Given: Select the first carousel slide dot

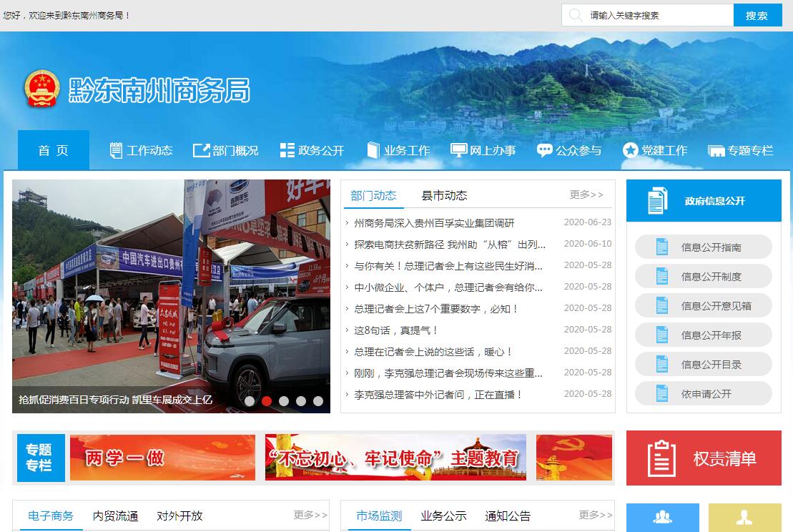Looking at the screenshot, I should [x=250, y=401].
